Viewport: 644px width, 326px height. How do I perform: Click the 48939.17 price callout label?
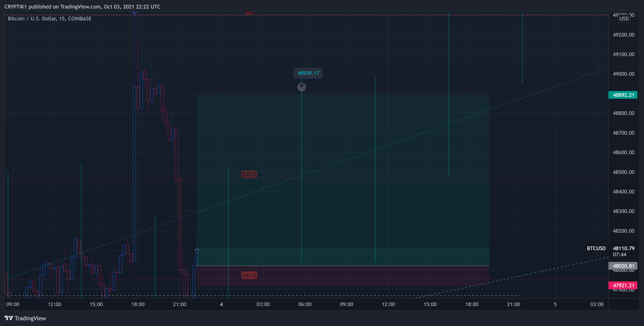pos(308,73)
